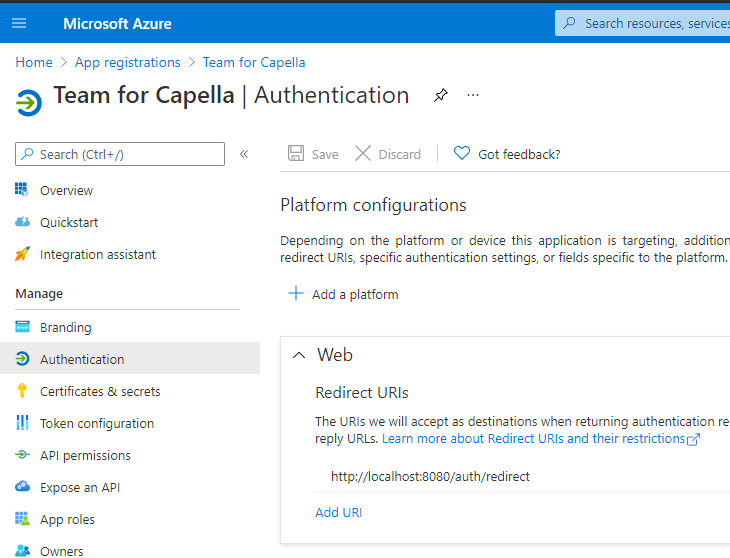Open the Overview menu item
The image size is (730, 558).
coord(66,190)
